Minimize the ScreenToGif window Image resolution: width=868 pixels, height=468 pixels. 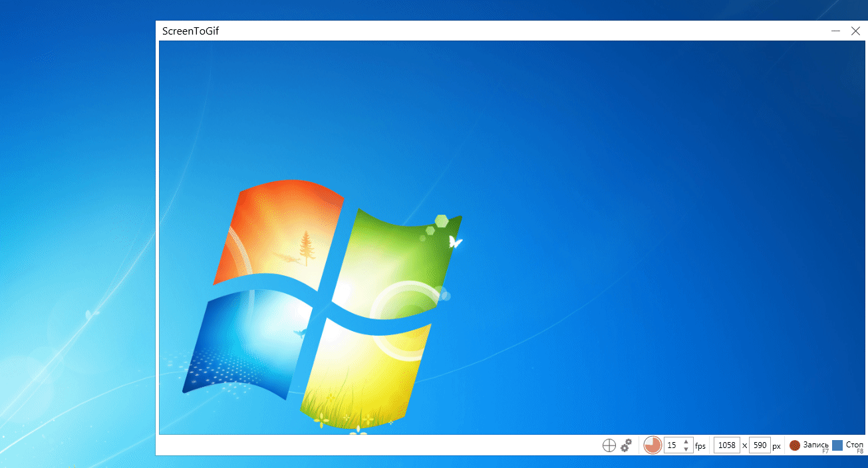835,31
